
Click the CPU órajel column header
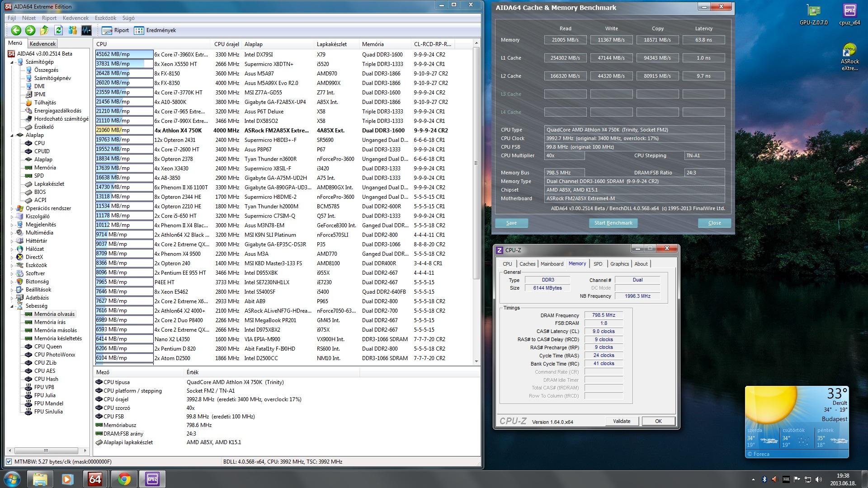226,44
